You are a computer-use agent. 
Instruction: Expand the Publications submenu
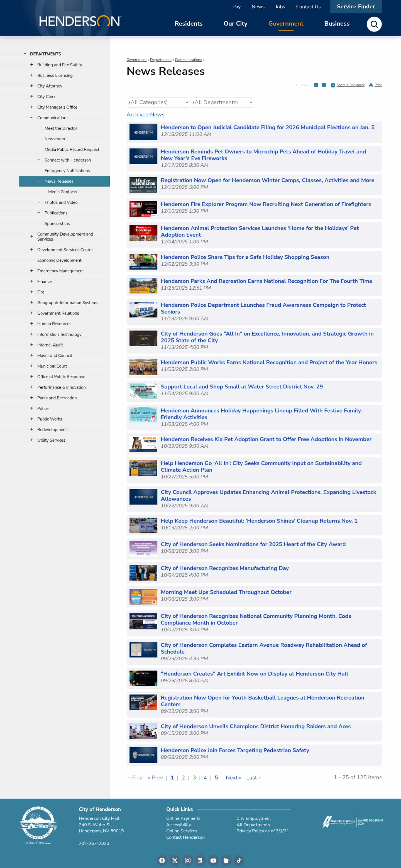[39, 213]
